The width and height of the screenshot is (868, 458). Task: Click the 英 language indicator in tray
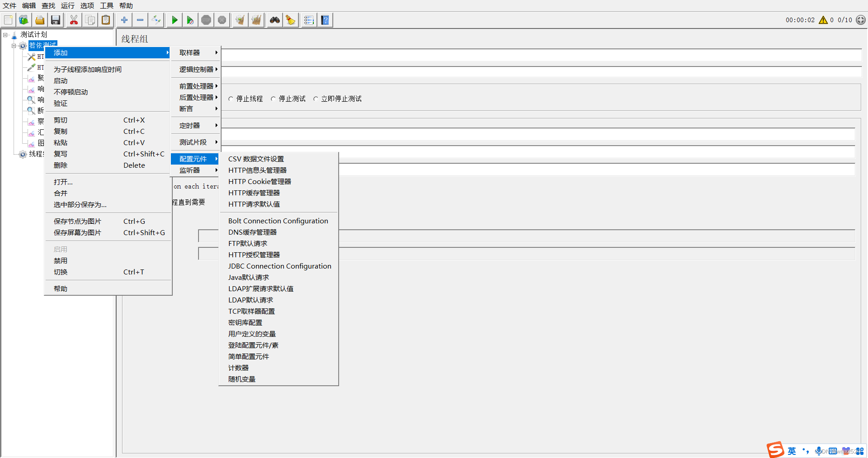pos(792,451)
